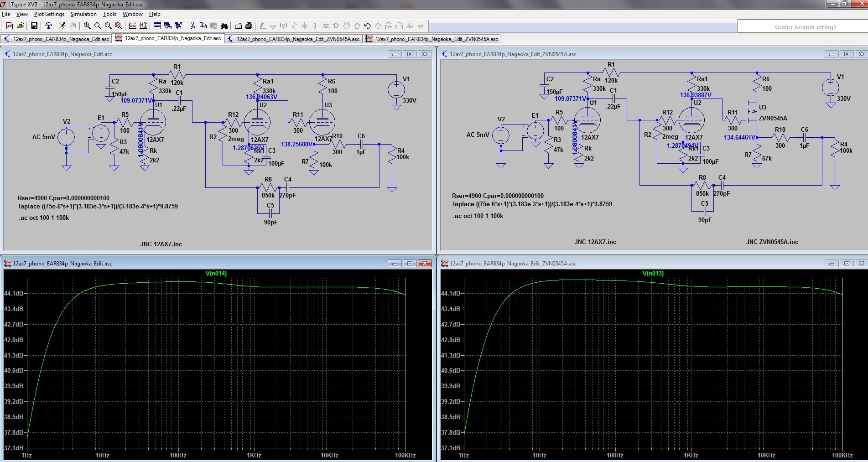868x462 pixels.
Task: Click '.INC ZVN0545A.inc' directive text
Action: coord(772,242)
